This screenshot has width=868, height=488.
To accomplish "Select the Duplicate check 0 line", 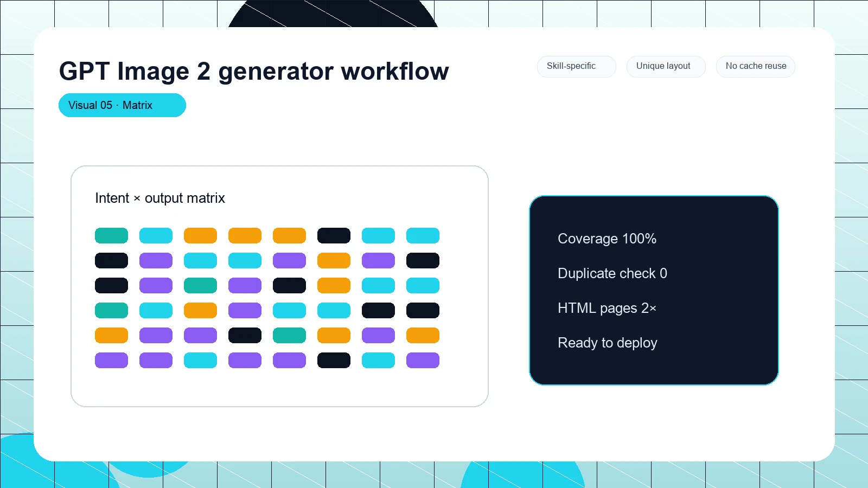I will [612, 273].
